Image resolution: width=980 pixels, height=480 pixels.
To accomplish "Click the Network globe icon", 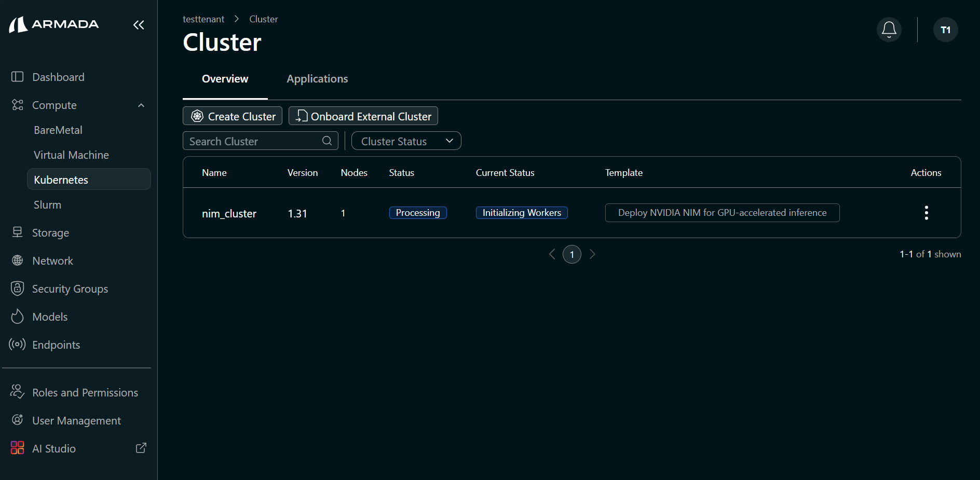I will click(x=17, y=260).
